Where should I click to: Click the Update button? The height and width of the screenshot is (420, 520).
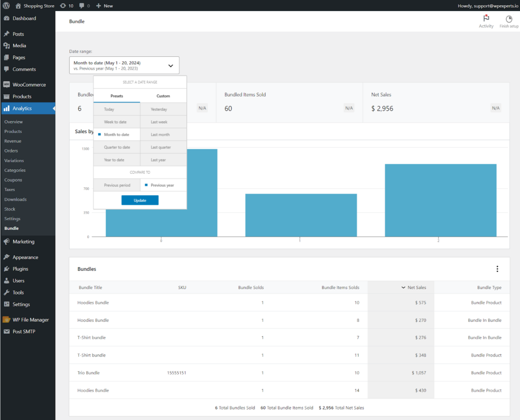click(140, 200)
